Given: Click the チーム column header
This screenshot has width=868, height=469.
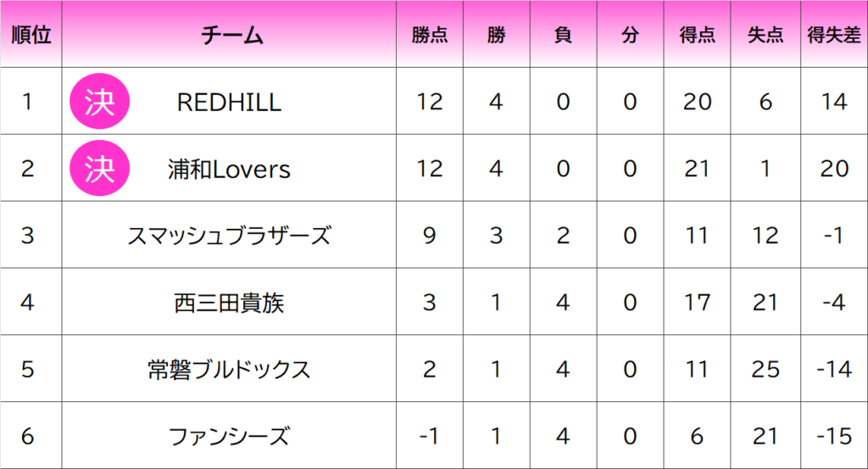Looking at the screenshot, I should click(229, 35).
